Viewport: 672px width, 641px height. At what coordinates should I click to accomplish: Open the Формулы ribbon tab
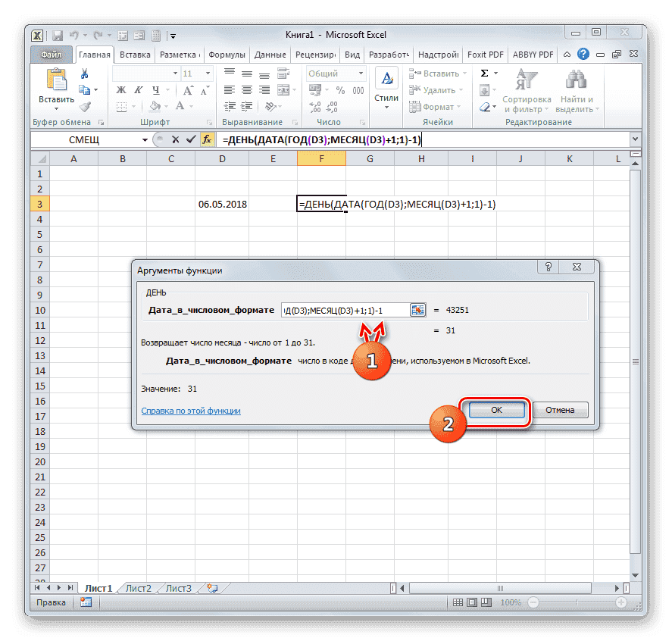[x=227, y=55]
